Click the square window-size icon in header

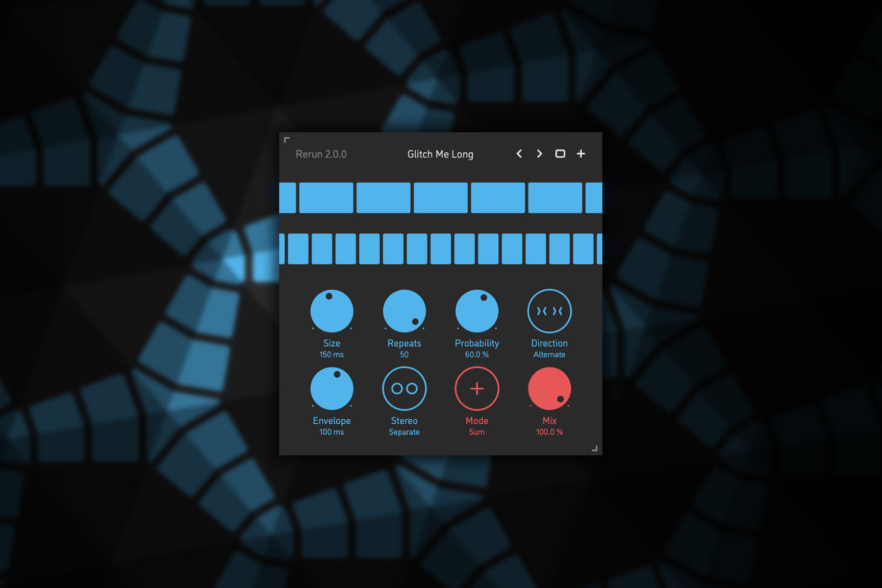coord(560,154)
